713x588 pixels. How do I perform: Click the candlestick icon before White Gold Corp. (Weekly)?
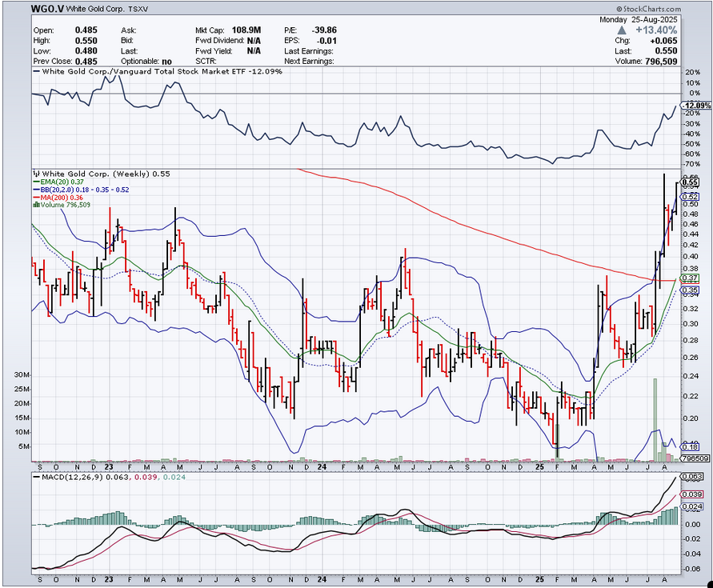35,174
